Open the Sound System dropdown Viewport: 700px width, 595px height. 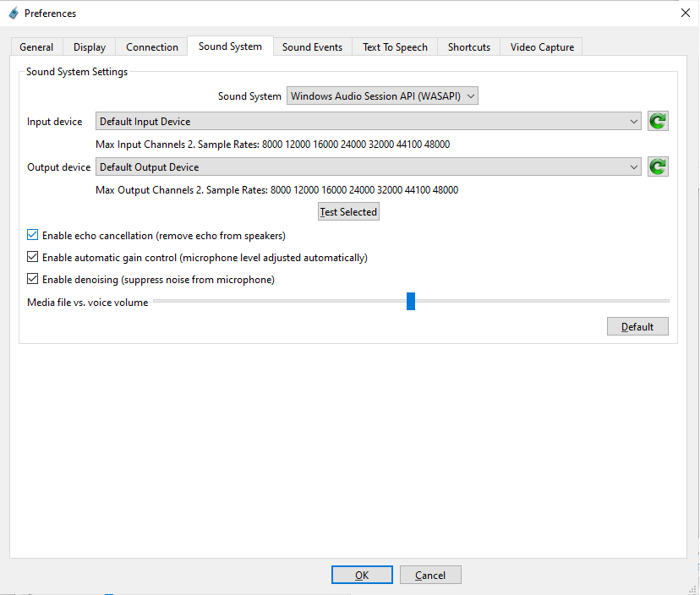pyautogui.click(x=383, y=96)
